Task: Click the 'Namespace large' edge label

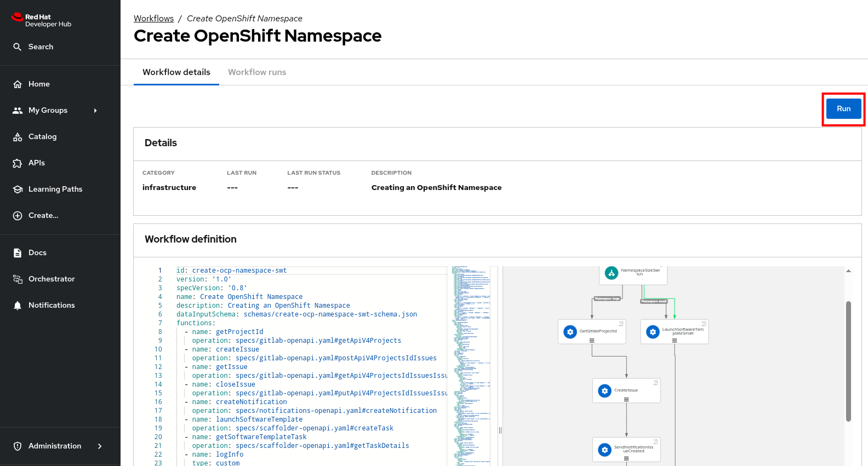Action: tap(607, 299)
